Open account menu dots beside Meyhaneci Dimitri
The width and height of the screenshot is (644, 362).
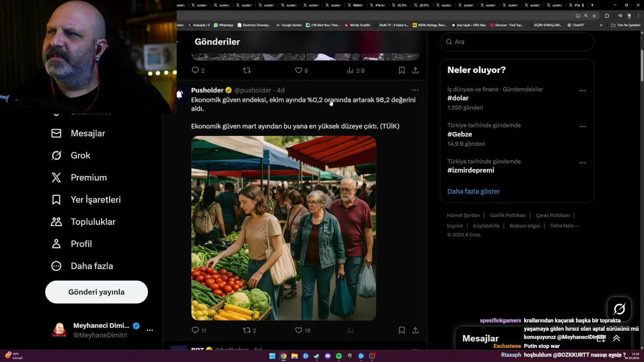pyautogui.click(x=149, y=330)
